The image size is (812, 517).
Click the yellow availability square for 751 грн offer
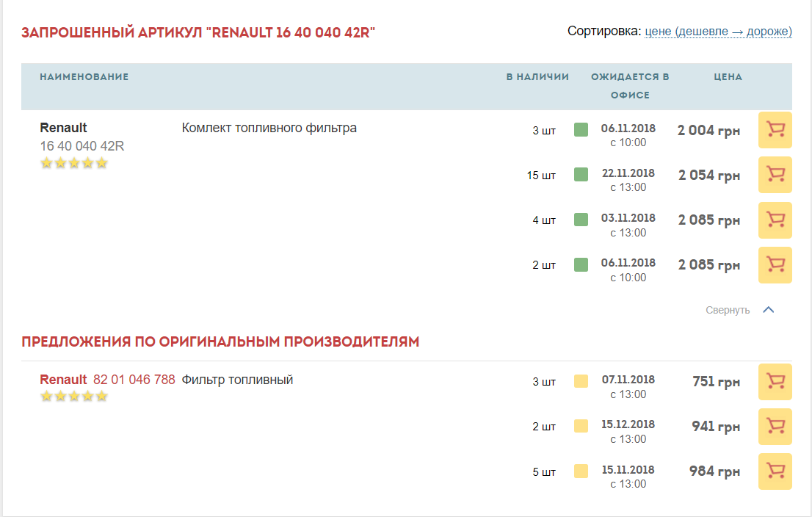pyautogui.click(x=581, y=381)
